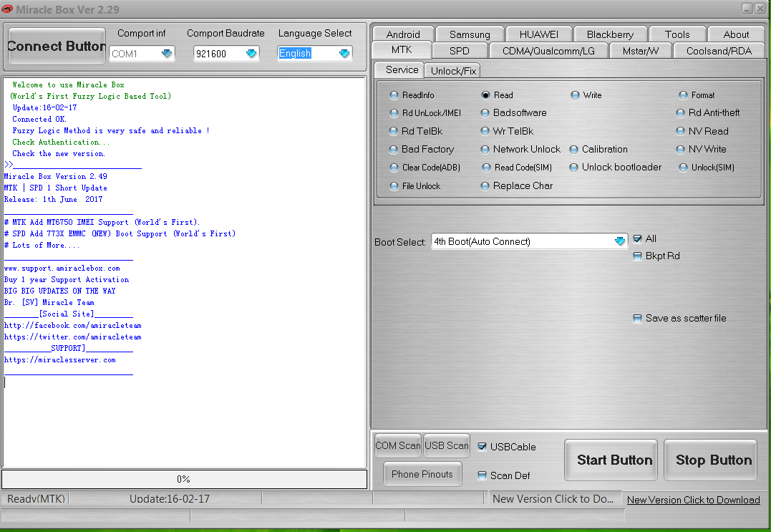Expand the COM1 port list

(x=167, y=53)
